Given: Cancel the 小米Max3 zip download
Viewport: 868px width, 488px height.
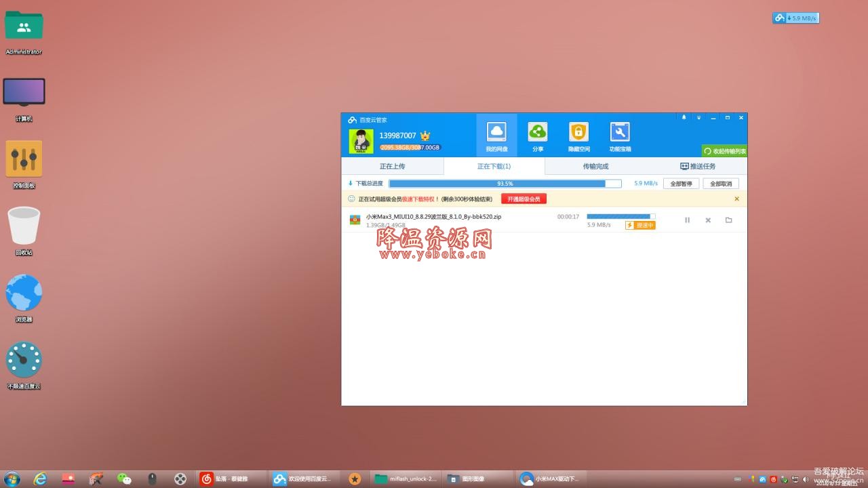Looking at the screenshot, I should pos(708,220).
